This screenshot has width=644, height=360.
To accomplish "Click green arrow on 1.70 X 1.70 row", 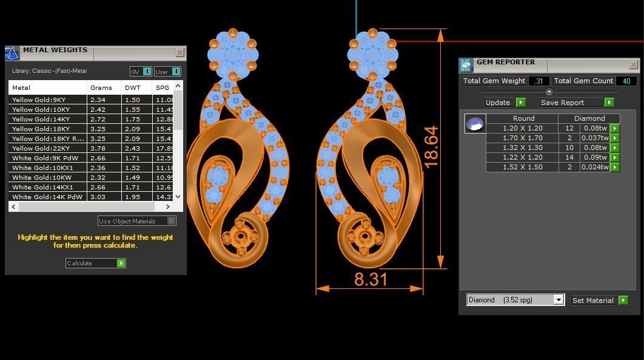I will tap(615, 138).
